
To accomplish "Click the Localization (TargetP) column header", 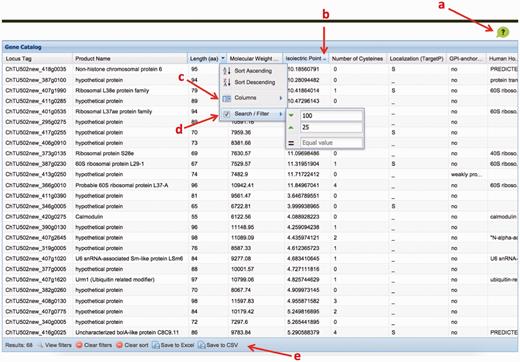I will point(416,58).
